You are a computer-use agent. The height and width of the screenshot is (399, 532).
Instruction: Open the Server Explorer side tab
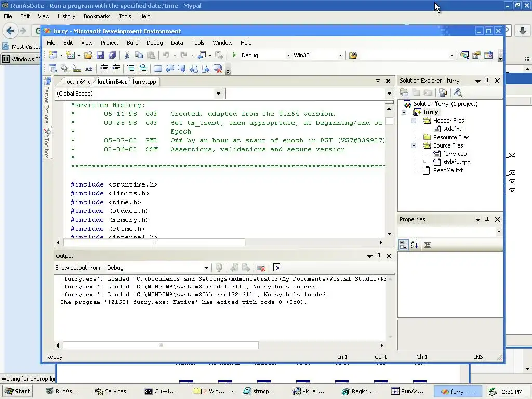coord(47,101)
